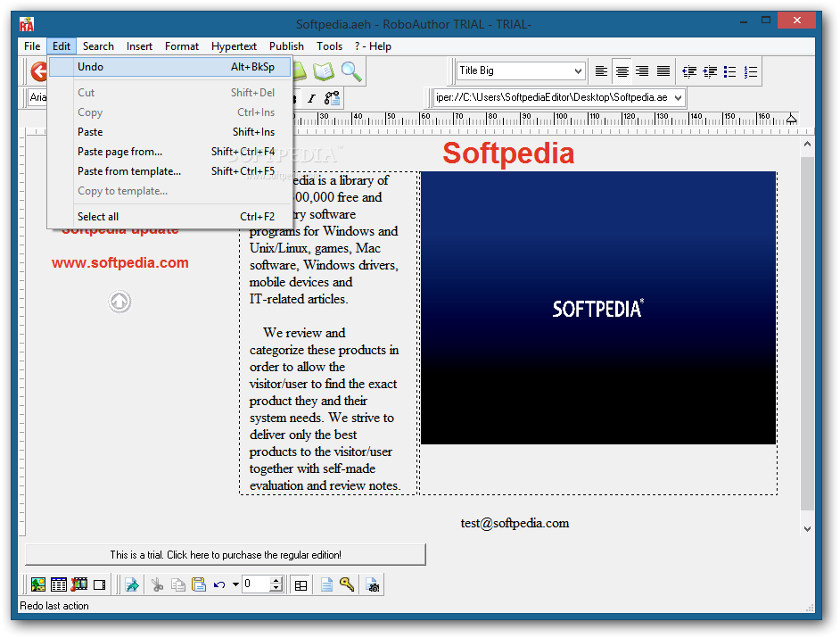Click the blue document page icon
This screenshot has height=638, width=840.
click(x=326, y=585)
